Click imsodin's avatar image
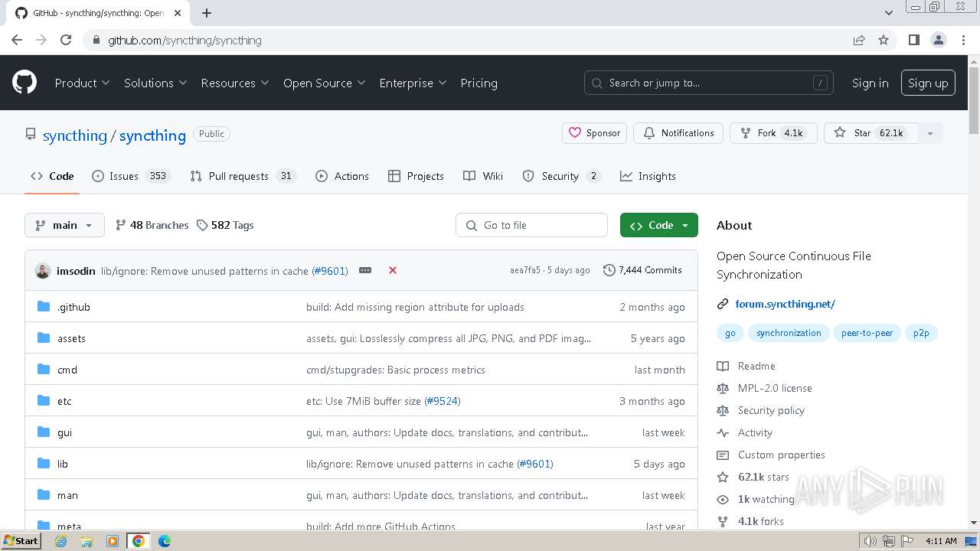The image size is (980, 551). pyautogui.click(x=43, y=270)
